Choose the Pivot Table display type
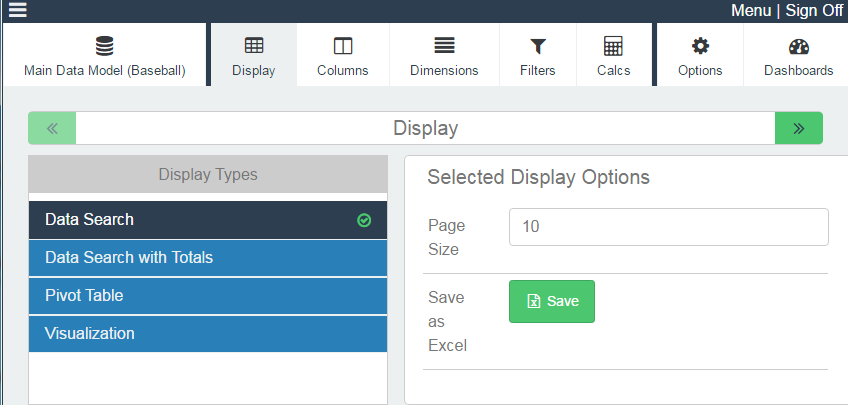Screen dimensions: 848x405 [208, 296]
